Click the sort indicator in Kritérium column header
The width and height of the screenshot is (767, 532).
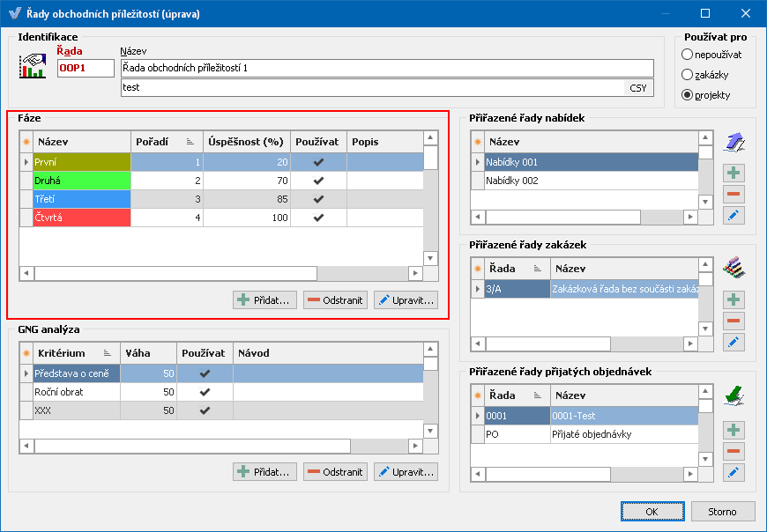click(108, 353)
